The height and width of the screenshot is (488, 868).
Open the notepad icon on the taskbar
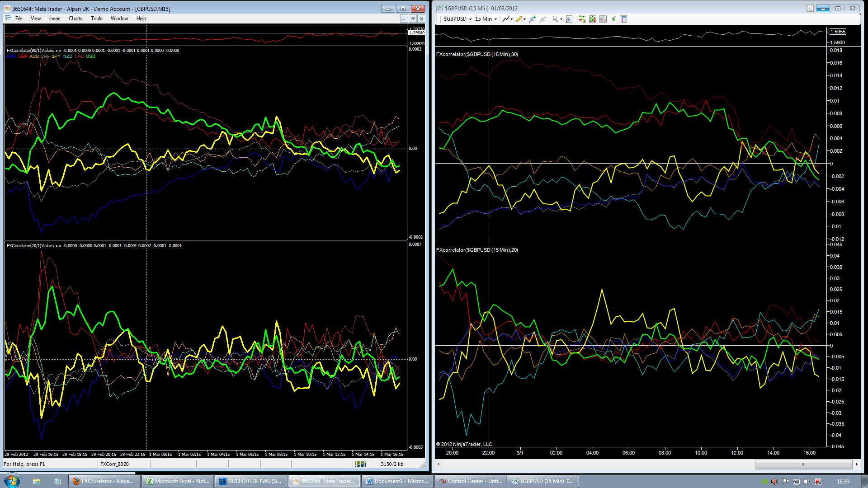point(57,481)
